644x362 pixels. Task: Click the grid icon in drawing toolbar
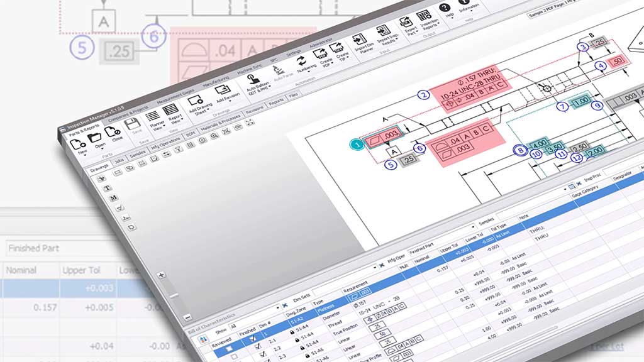[190, 145]
